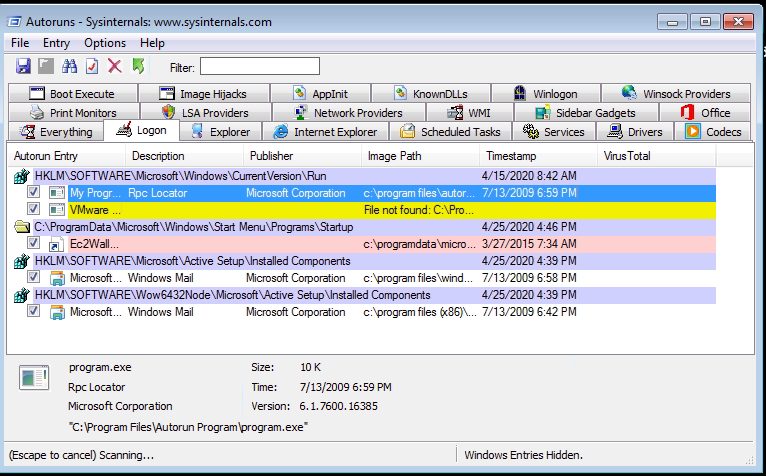Click the red X Delete toolbar icon
The image size is (766, 476).
115,67
